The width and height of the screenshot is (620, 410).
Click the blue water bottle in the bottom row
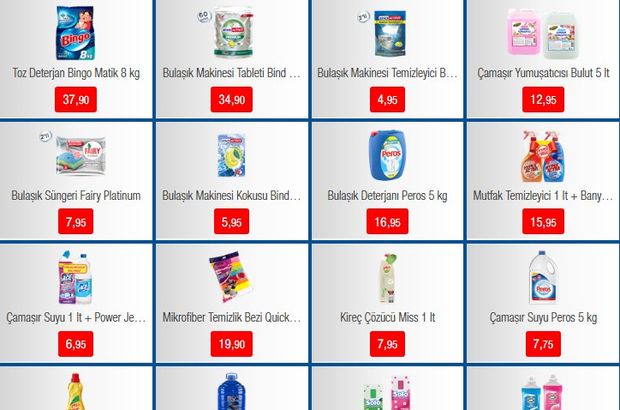coord(231,391)
